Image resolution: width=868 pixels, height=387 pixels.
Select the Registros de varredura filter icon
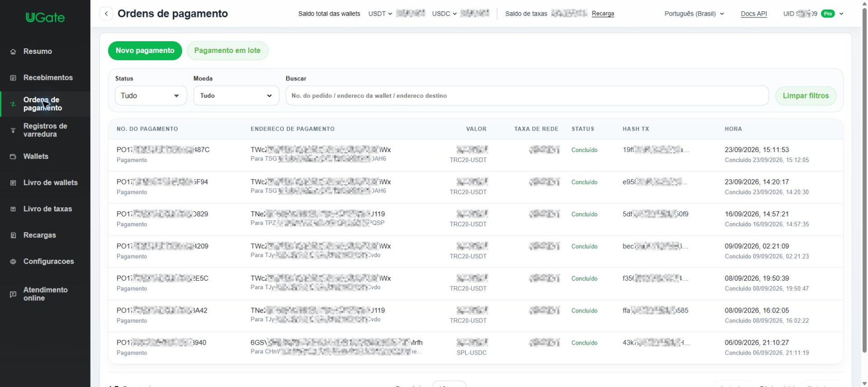click(x=13, y=130)
